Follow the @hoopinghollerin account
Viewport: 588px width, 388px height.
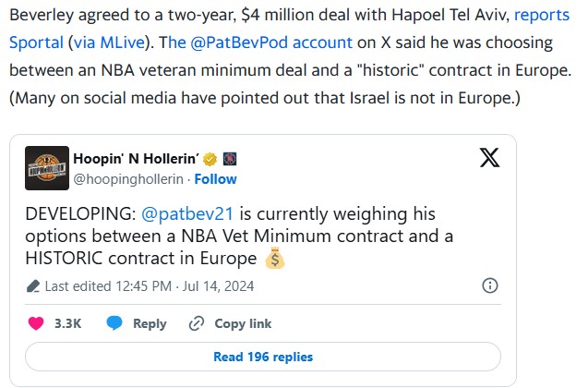click(x=215, y=179)
